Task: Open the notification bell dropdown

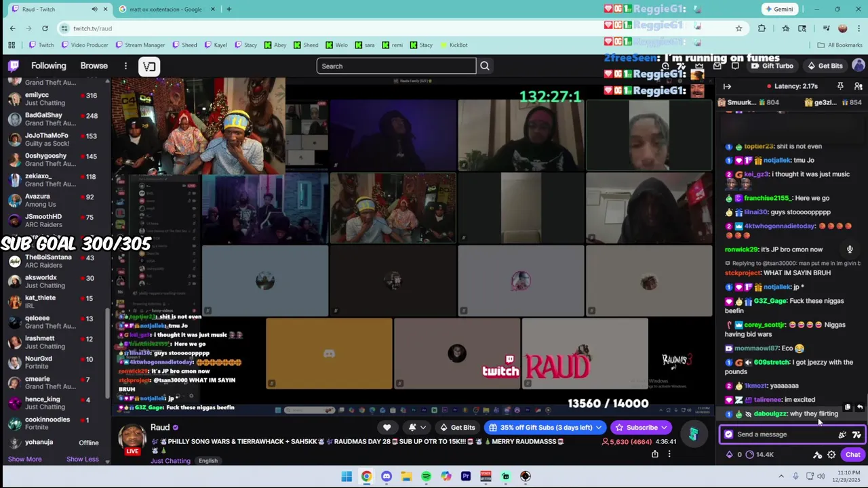Action: pyautogui.click(x=417, y=428)
